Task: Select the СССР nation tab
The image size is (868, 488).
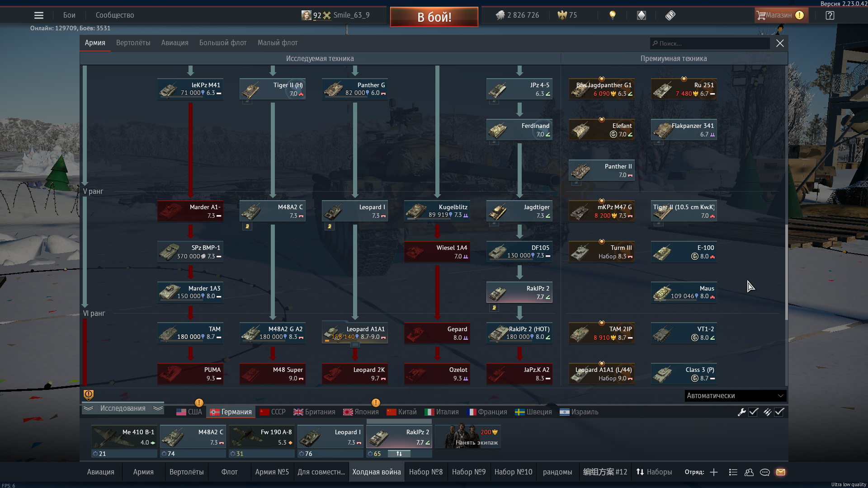Action: click(273, 412)
